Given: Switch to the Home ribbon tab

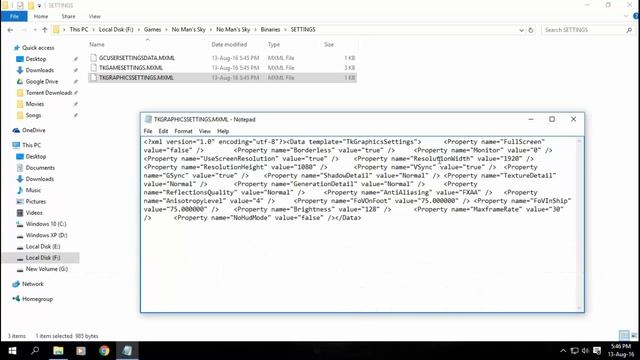Looking at the screenshot, I should coord(41,16).
